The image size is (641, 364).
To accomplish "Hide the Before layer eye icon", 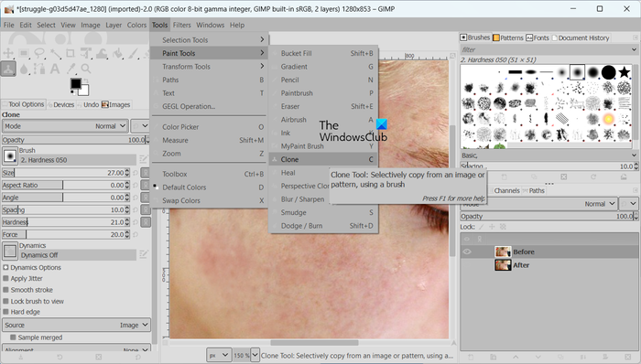I will [x=467, y=252].
